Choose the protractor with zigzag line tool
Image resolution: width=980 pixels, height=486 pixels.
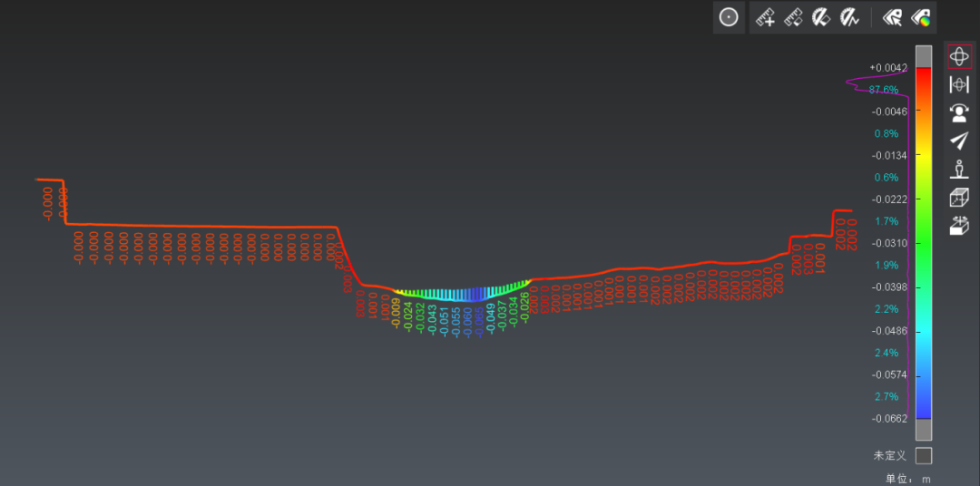pyautogui.click(x=849, y=17)
